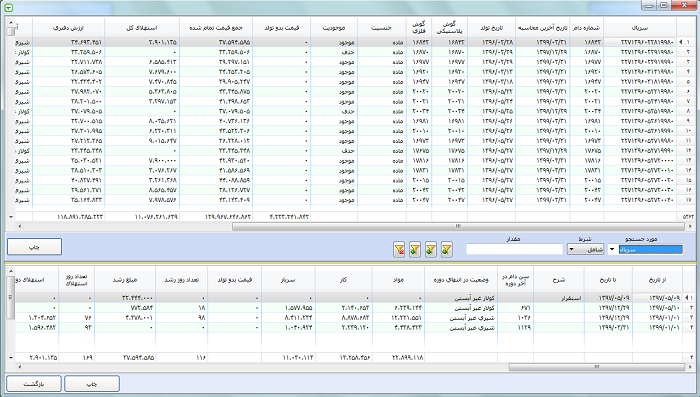Click the کار column header

(x=343, y=280)
